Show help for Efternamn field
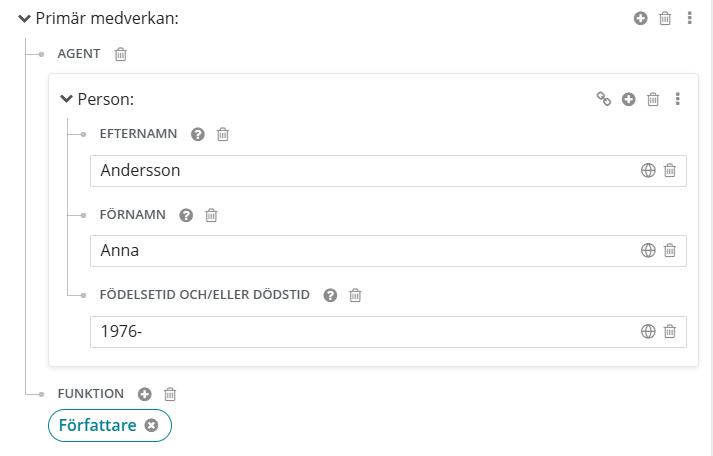Image resolution: width=713 pixels, height=456 pixels. click(x=198, y=134)
